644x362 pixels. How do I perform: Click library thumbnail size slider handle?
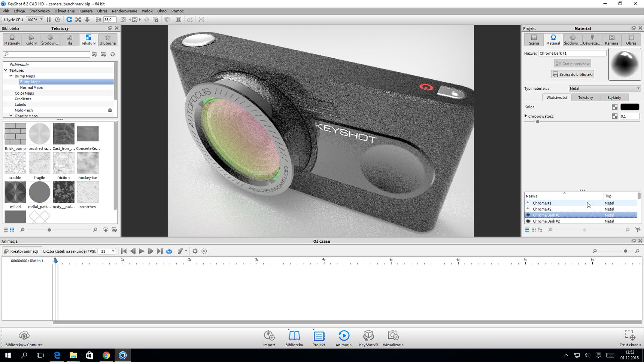pos(49,230)
